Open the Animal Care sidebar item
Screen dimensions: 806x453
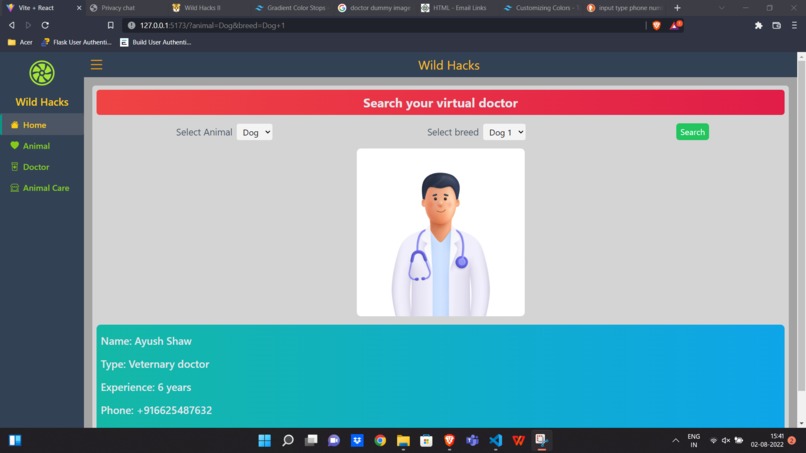(42, 188)
